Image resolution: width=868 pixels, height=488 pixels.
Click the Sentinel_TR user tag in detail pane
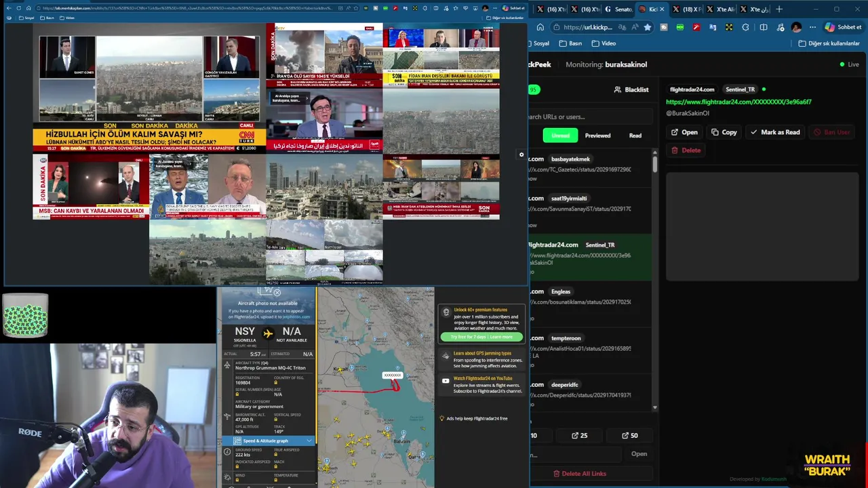point(740,89)
